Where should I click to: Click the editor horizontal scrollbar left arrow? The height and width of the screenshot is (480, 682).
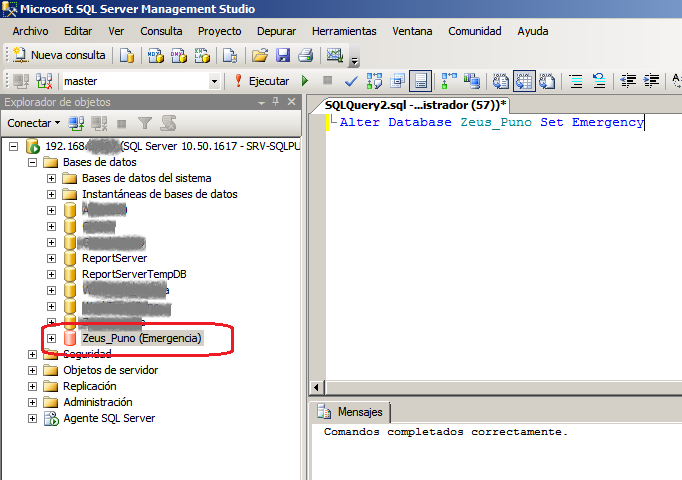(x=316, y=387)
